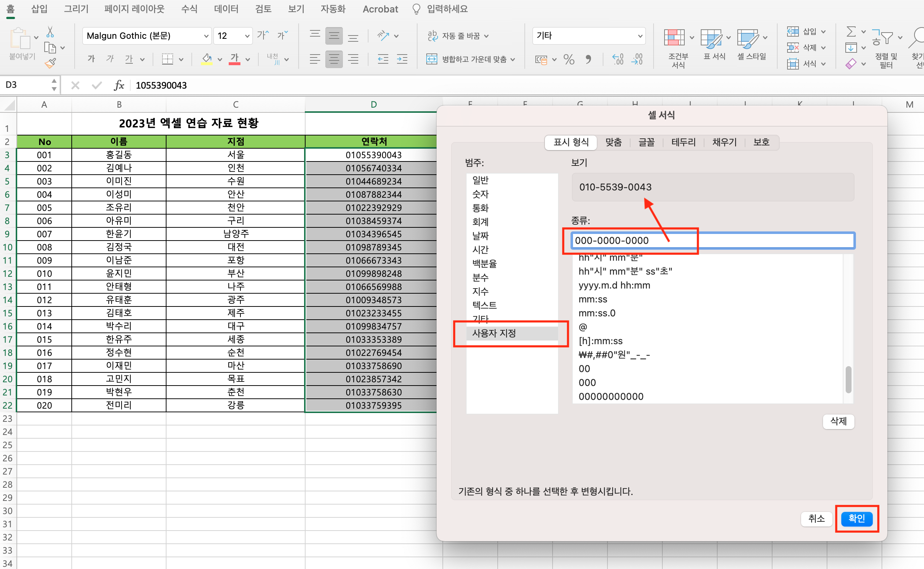The width and height of the screenshot is (924, 569).
Task: Click decrease decimal icon
Action: [637, 59]
